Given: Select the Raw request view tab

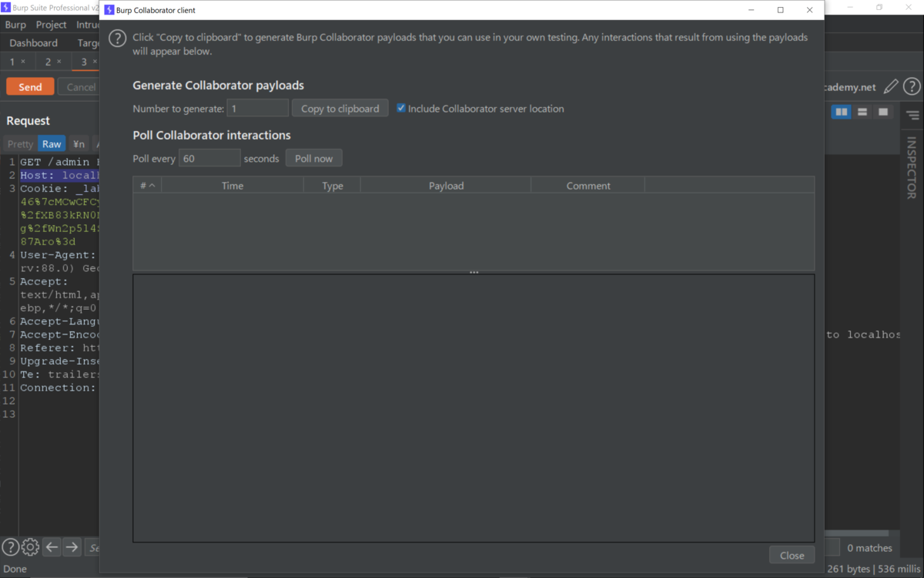Looking at the screenshot, I should pyautogui.click(x=52, y=144).
